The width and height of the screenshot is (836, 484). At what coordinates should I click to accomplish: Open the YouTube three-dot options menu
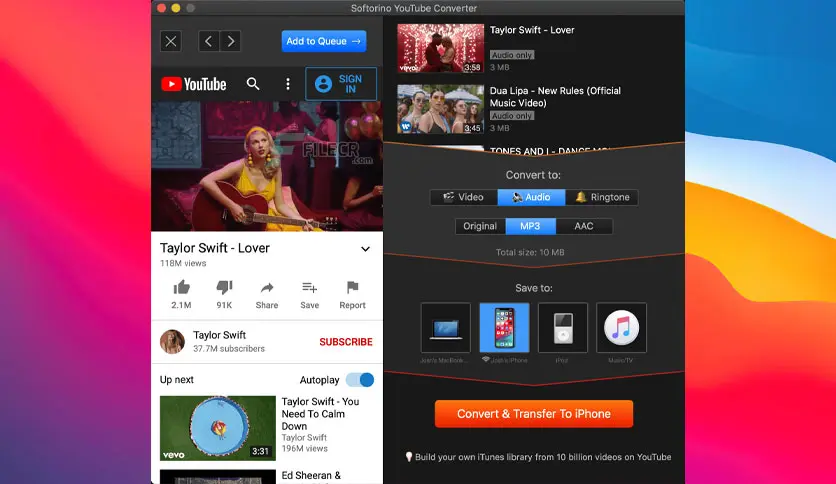point(288,84)
